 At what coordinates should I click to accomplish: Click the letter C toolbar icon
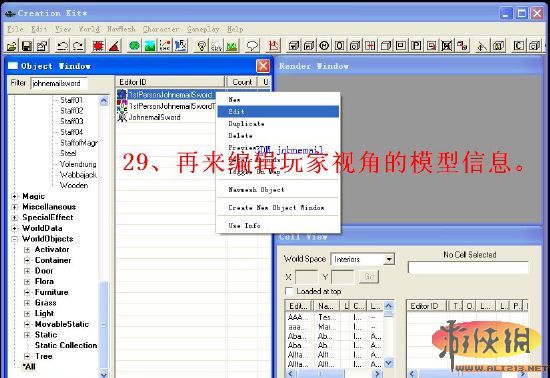coord(518,46)
